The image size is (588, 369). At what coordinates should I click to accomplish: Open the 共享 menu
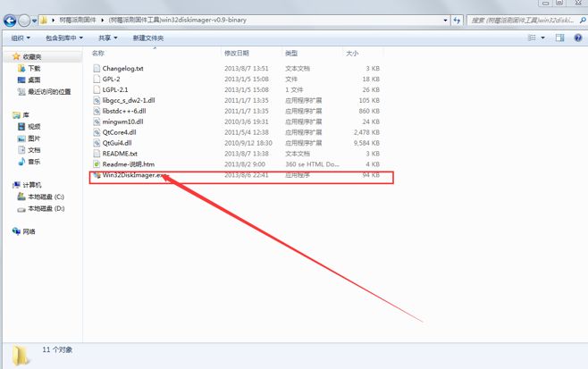108,38
